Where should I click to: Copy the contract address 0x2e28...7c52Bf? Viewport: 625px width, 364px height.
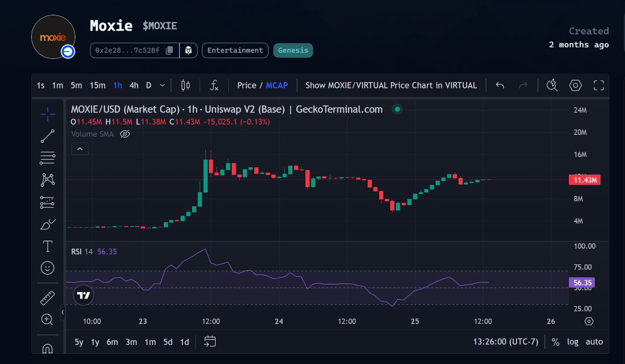tap(169, 51)
